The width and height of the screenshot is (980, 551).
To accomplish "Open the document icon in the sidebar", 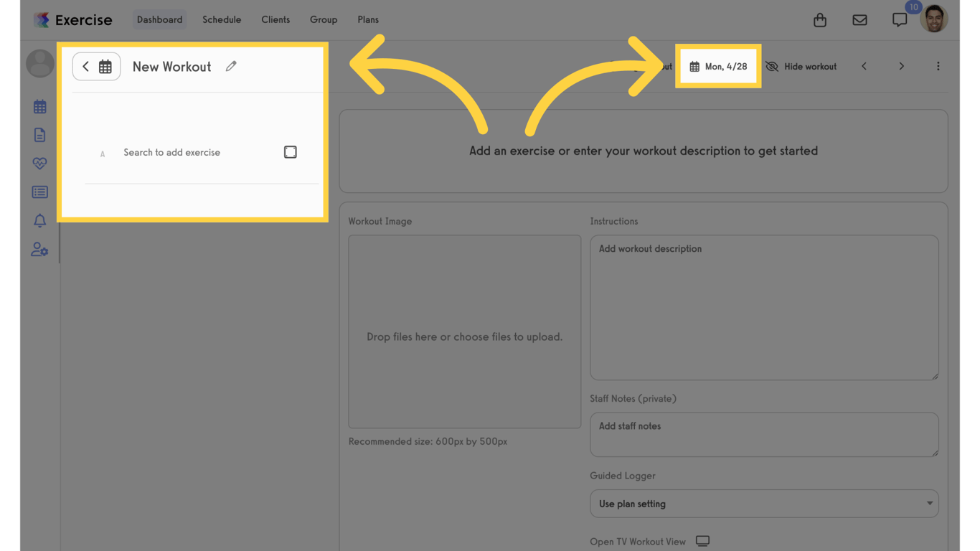I will tap(39, 135).
